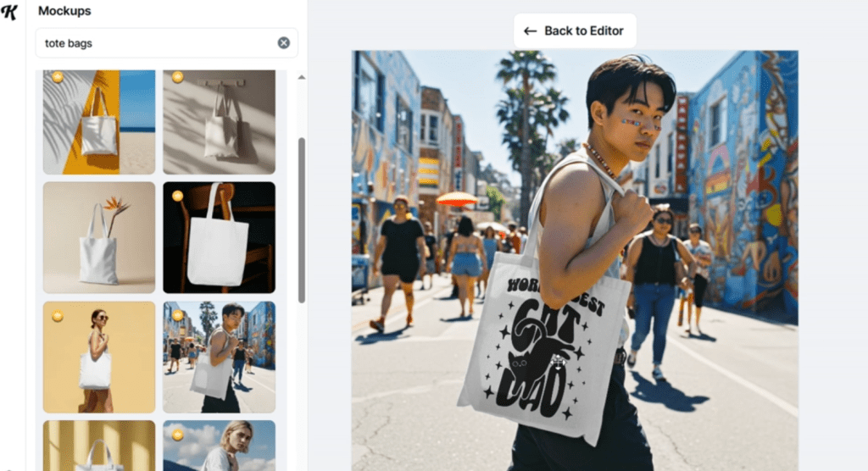Select tote bag on dark wooden chair
The width and height of the screenshot is (868, 471).
(x=219, y=237)
